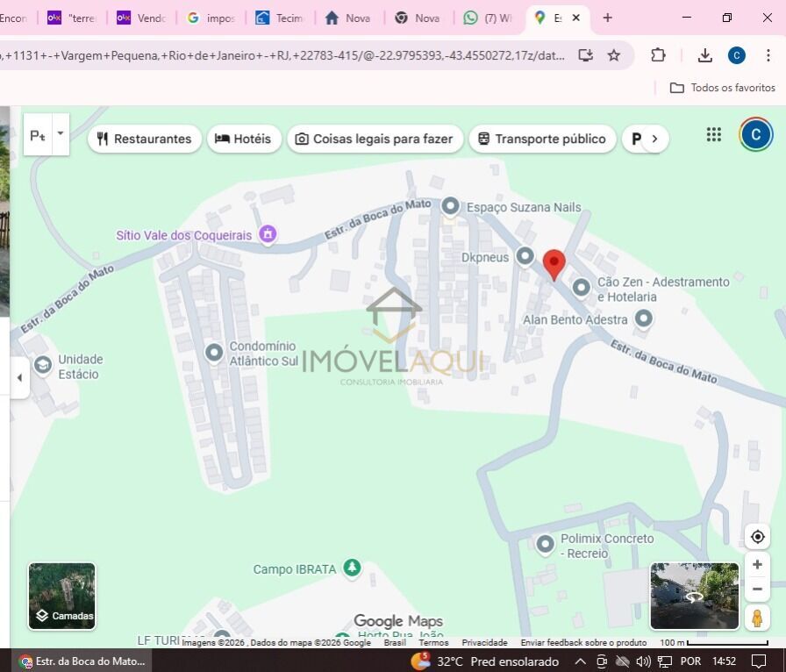The image size is (786, 672).
Task: Collapse the side panel arrow
Action: pos(19,378)
